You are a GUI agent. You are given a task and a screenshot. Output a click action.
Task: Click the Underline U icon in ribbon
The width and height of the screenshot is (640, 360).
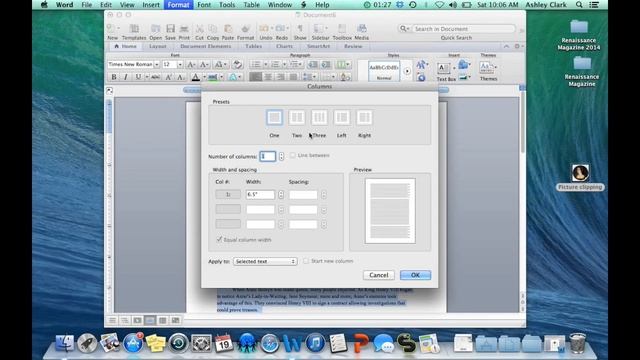[x=138, y=77]
